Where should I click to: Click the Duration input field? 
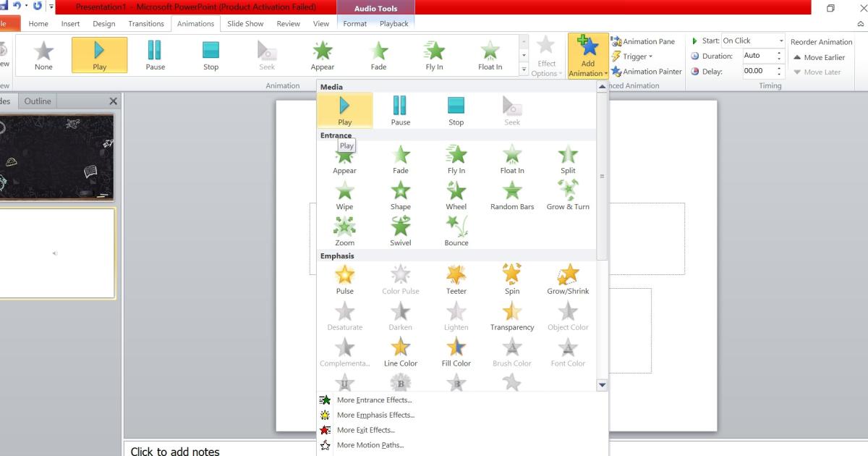(x=758, y=56)
